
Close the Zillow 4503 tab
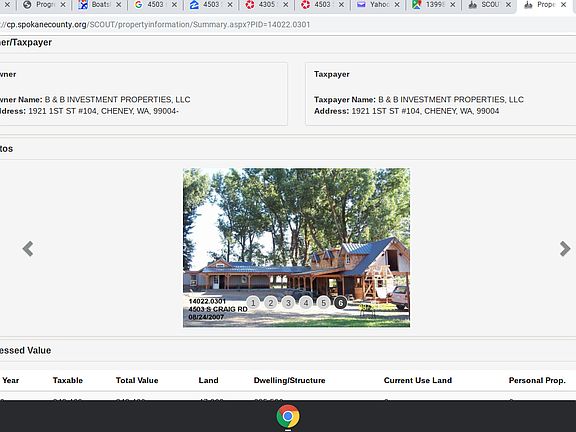click(x=230, y=5)
